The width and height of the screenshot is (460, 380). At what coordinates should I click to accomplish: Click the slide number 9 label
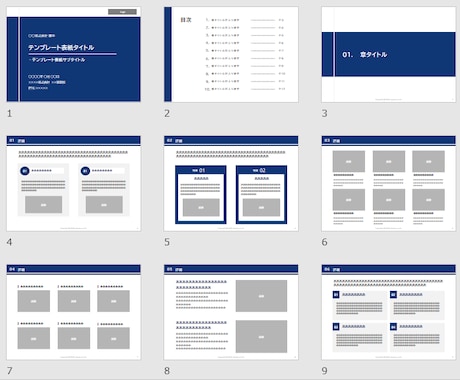click(324, 371)
